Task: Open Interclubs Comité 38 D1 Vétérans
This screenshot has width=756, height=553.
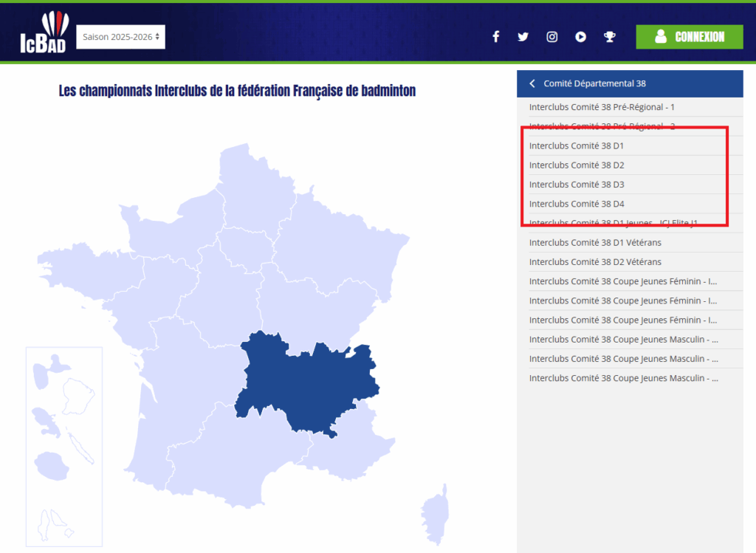Action: click(x=595, y=242)
